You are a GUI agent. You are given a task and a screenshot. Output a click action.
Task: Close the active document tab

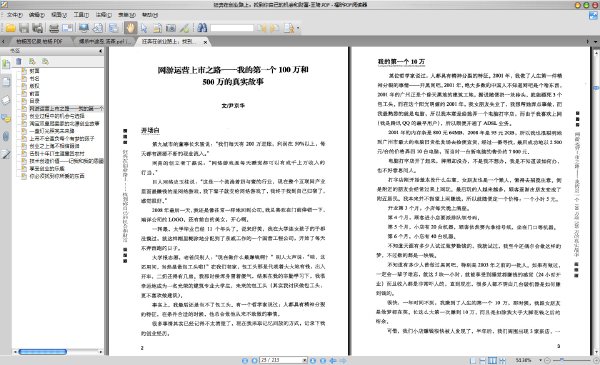tap(205, 42)
